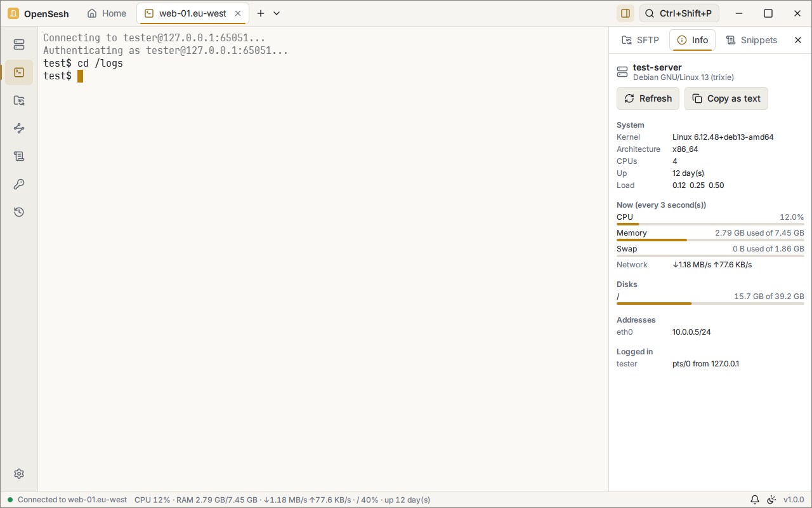Click 'Connected to web-01.eu-west' status
This screenshot has height=508, width=812.
click(x=72, y=500)
